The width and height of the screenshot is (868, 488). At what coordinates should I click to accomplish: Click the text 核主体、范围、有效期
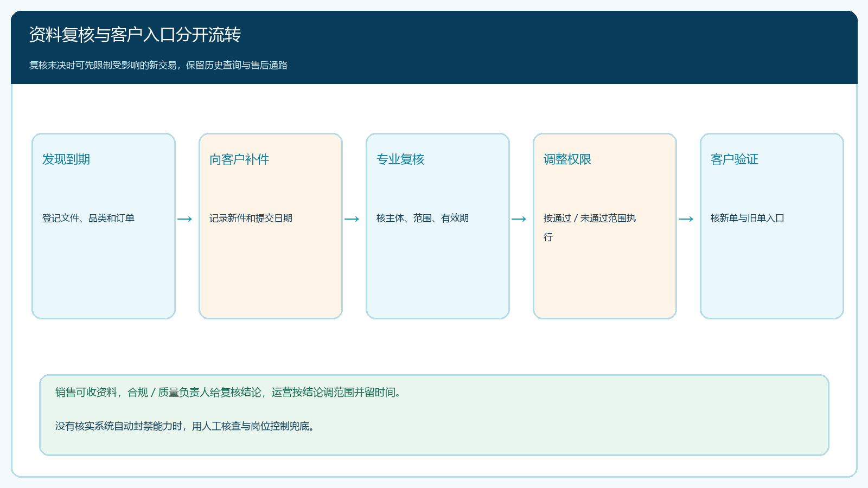(x=423, y=218)
